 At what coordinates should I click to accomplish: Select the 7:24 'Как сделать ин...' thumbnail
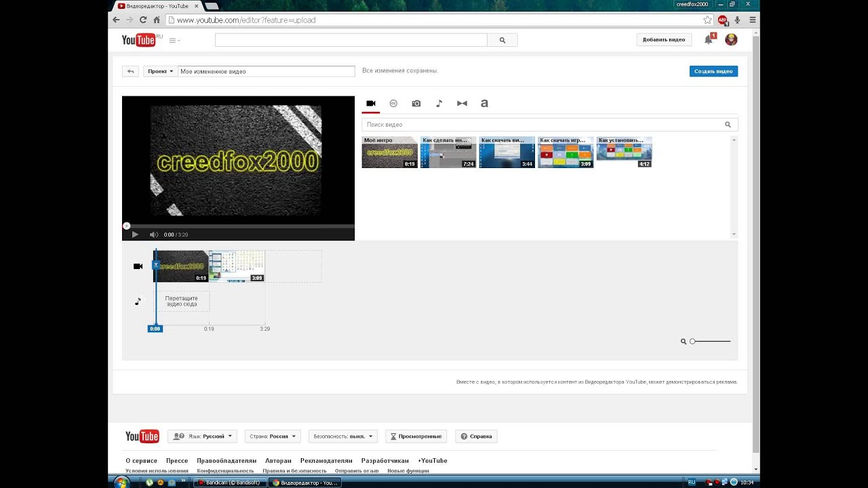[x=448, y=152]
